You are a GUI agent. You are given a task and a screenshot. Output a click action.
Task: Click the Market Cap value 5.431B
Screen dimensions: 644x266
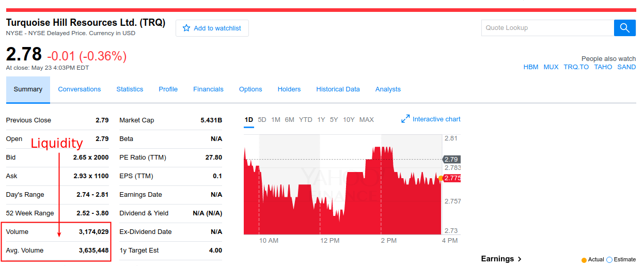[x=211, y=120]
